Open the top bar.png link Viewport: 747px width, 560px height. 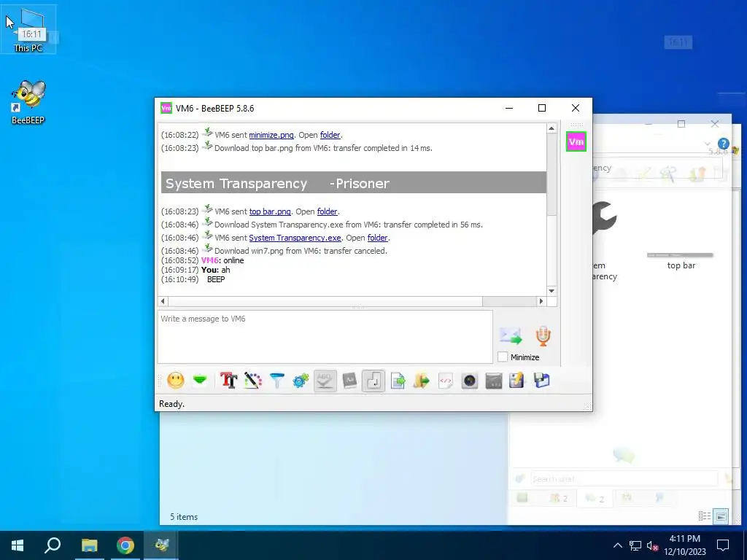click(x=270, y=211)
